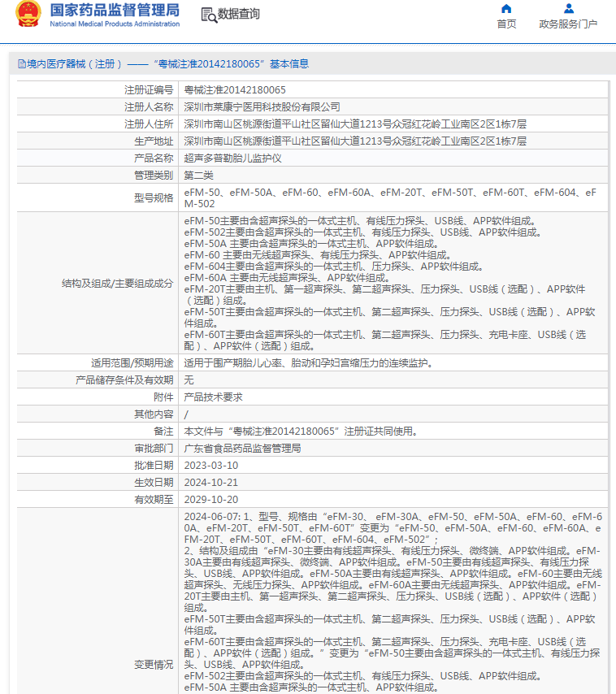Click the 审批部门 label
This screenshot has height=694, width=616.
point(154,449)
